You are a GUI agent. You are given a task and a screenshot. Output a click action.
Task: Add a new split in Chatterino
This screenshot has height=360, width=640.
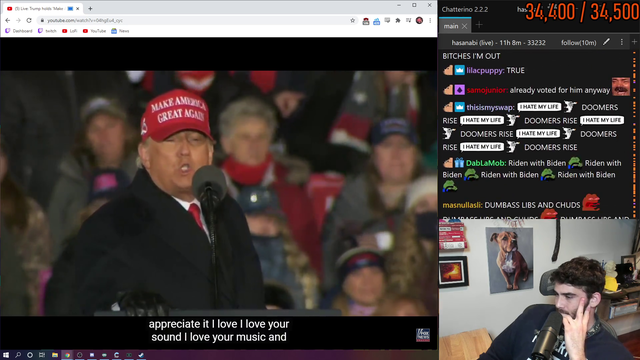coord(635,42)
